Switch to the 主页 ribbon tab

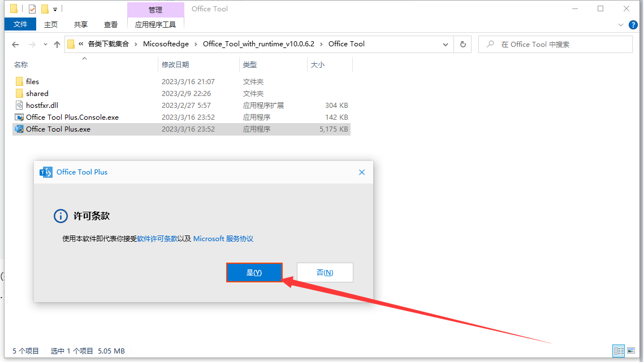51,25
